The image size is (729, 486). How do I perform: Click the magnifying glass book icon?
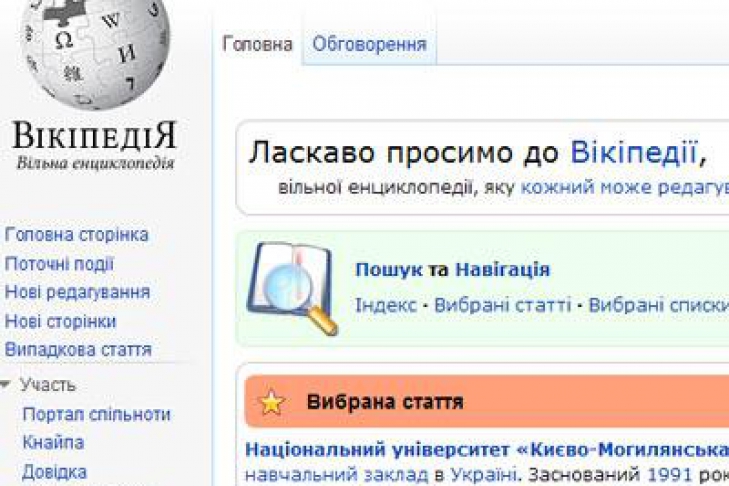tap(290, 287)
